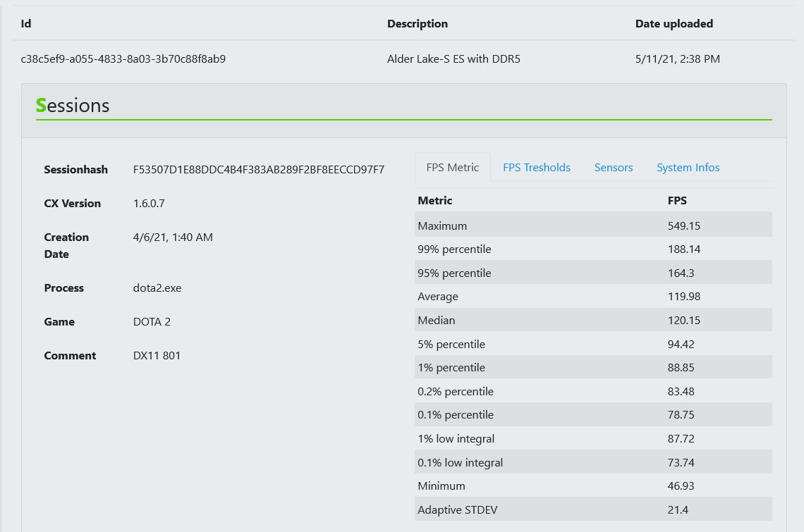804x532 pixels.
Task: Click the 0.1% percentile label
Action: pos(456,414)
